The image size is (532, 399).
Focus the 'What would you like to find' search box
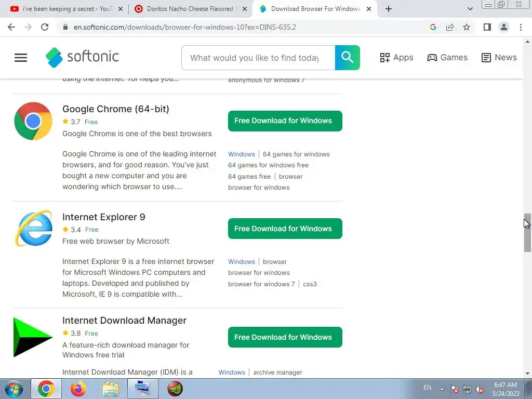258,58
